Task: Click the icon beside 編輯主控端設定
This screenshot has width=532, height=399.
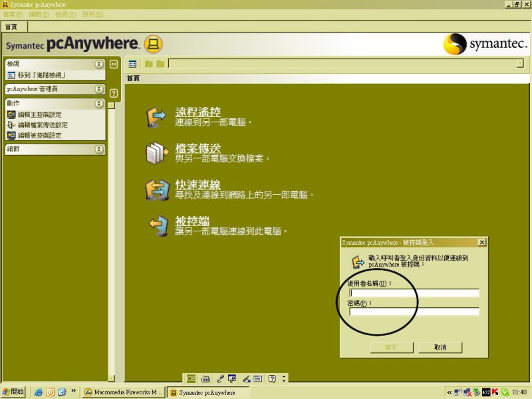Action: [11, 114]
